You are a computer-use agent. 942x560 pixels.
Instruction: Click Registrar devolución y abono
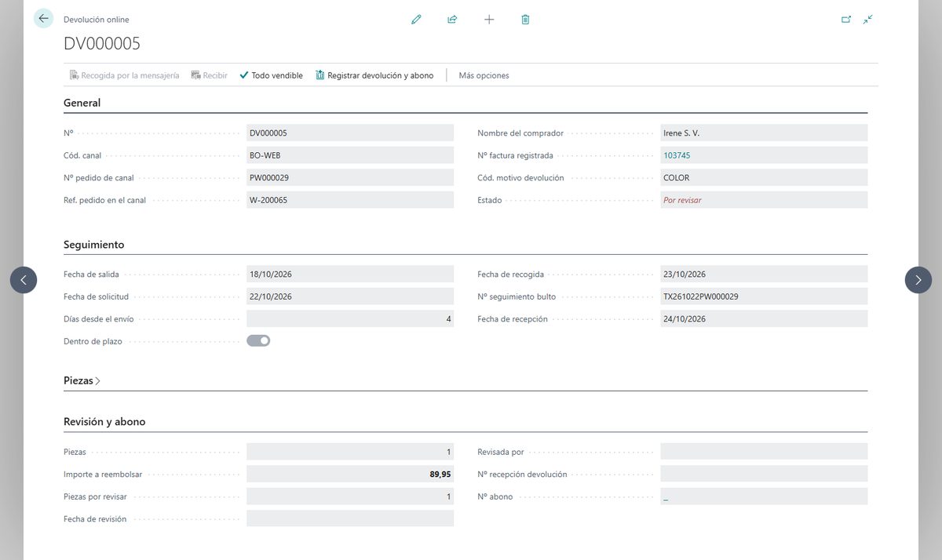point(374,75)
